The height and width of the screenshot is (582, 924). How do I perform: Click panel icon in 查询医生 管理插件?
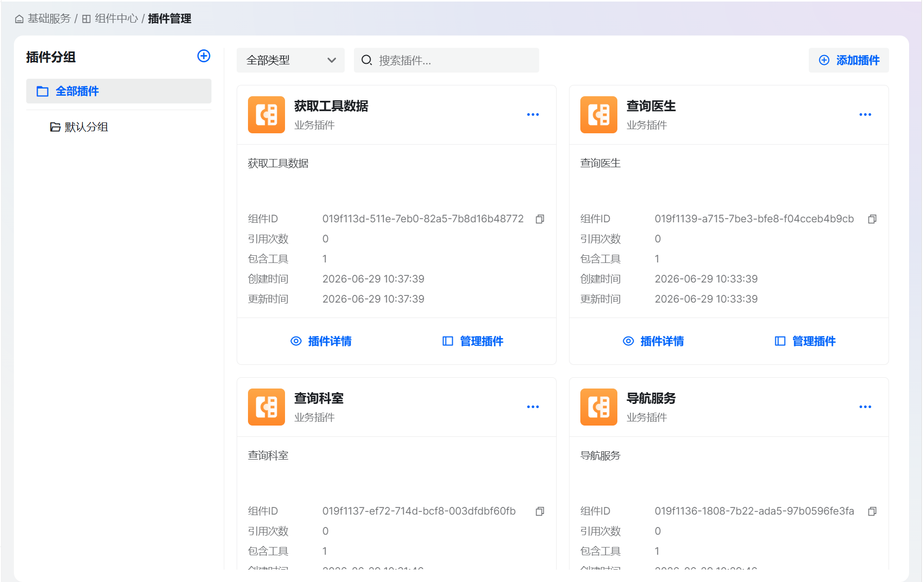click(780, 341)
